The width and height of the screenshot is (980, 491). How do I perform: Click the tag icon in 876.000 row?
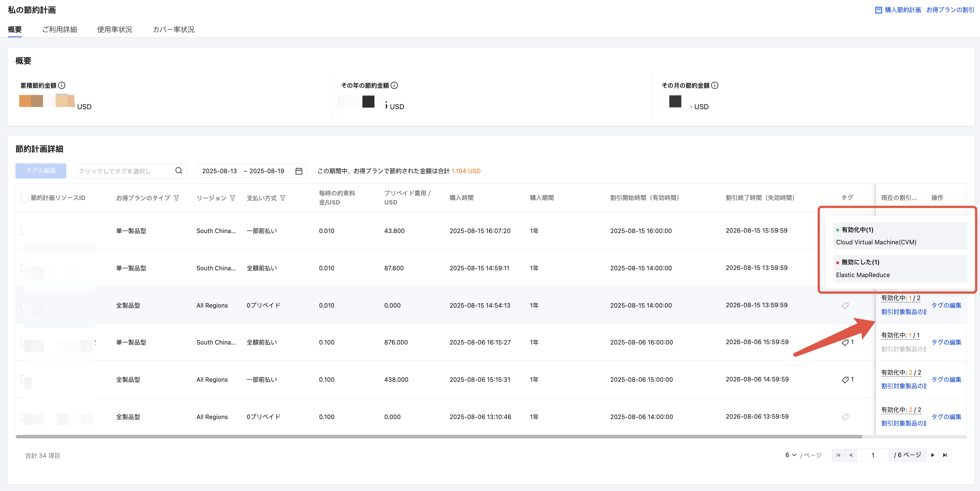pyautogui.click(x=845, y=342)
